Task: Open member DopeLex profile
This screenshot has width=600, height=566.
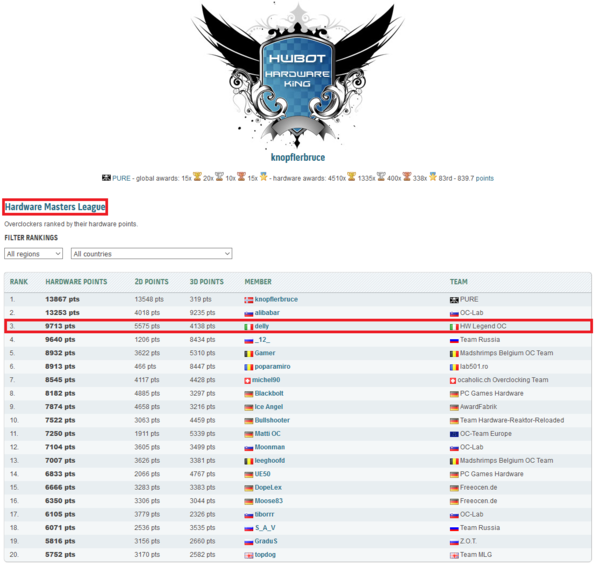Action: pos(268,487)
